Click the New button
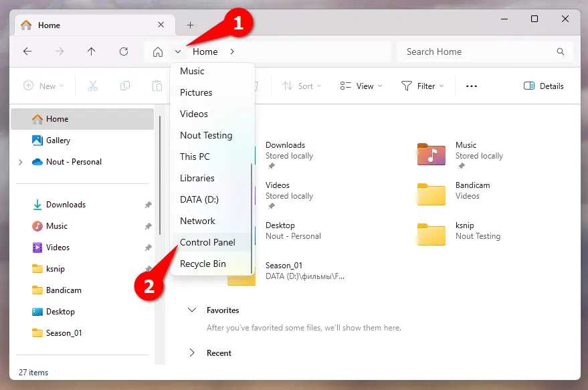The width and height of the screenshot is (588, 390). pos(43,86)
